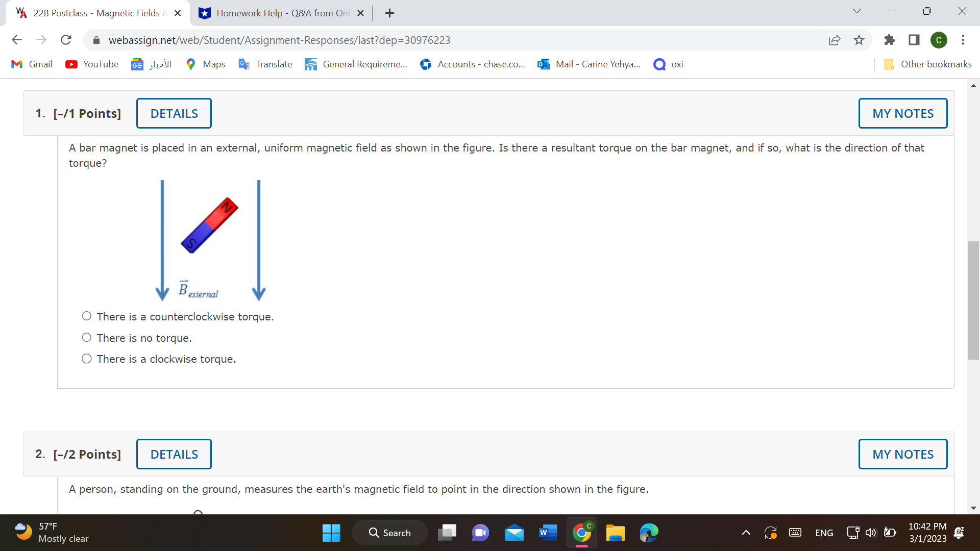980x551 pixels.
Task: Reload the WebAssign page
Action: click(x=66, y=40)
